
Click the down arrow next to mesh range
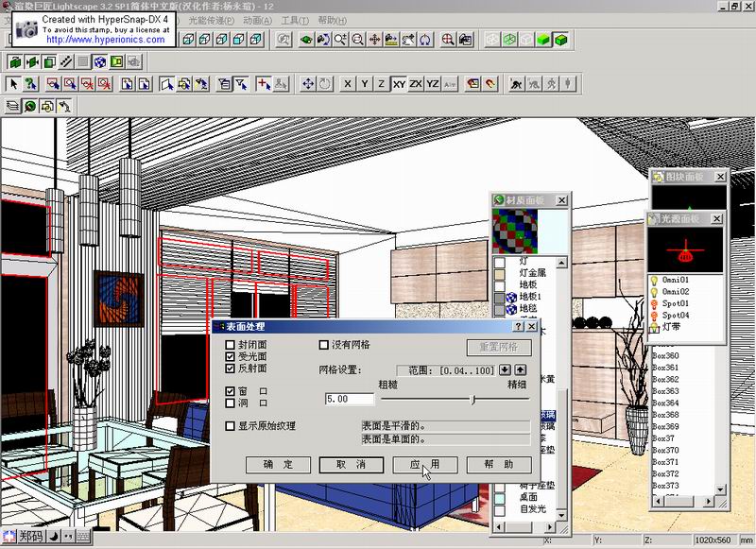[x=505, y=369]
